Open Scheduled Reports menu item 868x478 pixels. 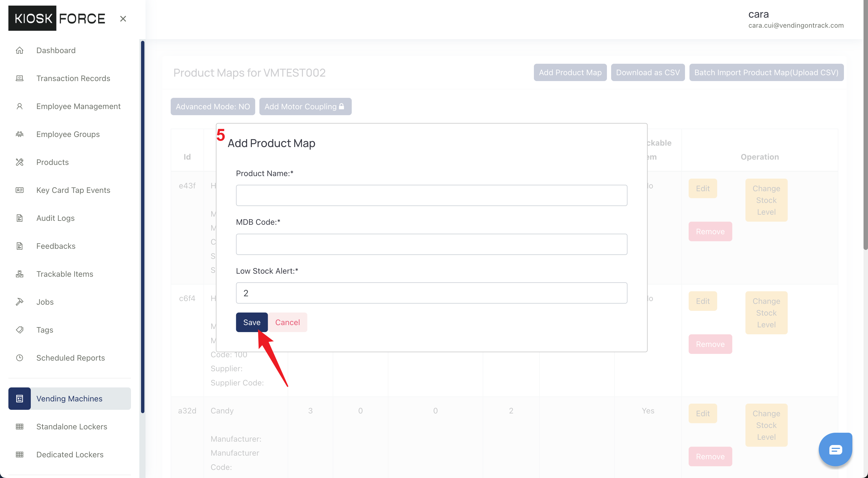(69, 358)
